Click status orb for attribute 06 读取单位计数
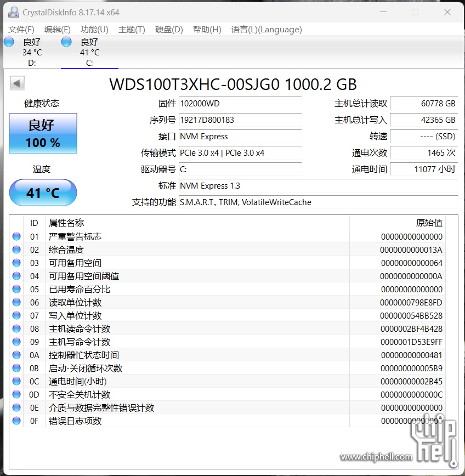This screenshot has width=465, height=476. point(16,302)
